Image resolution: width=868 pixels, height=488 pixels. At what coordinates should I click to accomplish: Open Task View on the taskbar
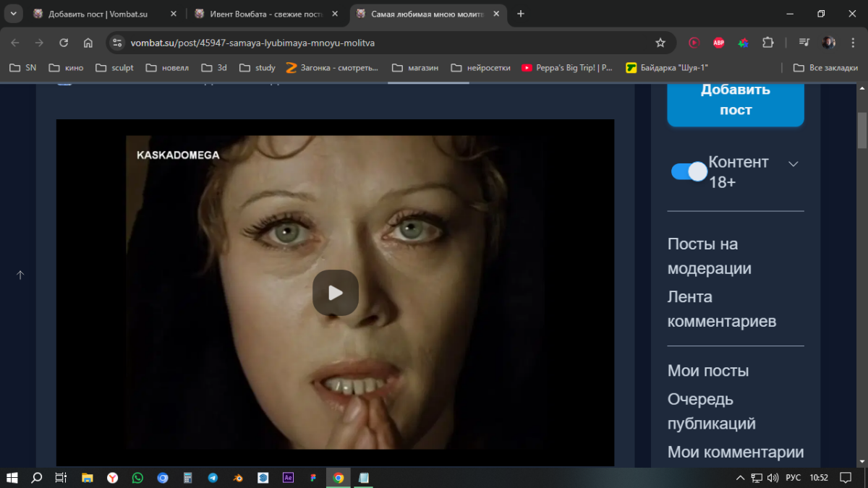pyautogui.click(x=61, y=478)
